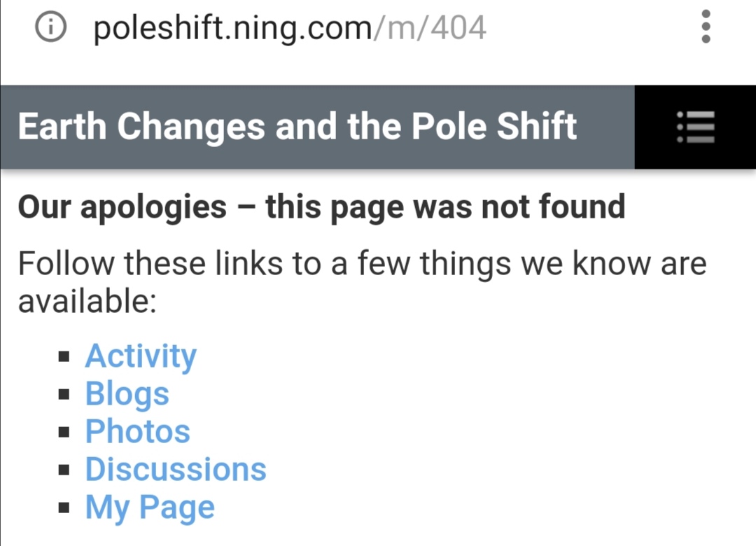This screenshot has height=546, width=756.
Task: Click the bullet beside Discussions
Action: (64, 470)
